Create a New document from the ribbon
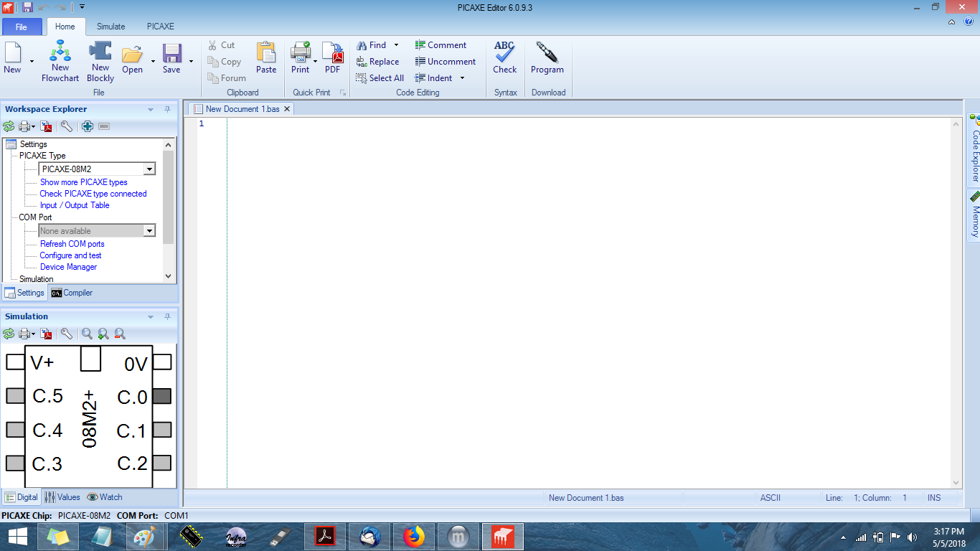Viewport: 980px width, 551px height. coord(13,57)
